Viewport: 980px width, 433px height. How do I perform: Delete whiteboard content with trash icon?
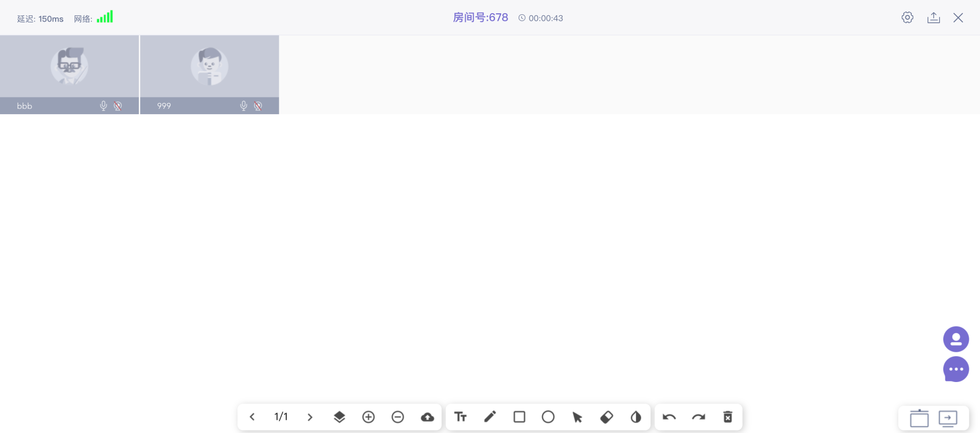(728, 417)
